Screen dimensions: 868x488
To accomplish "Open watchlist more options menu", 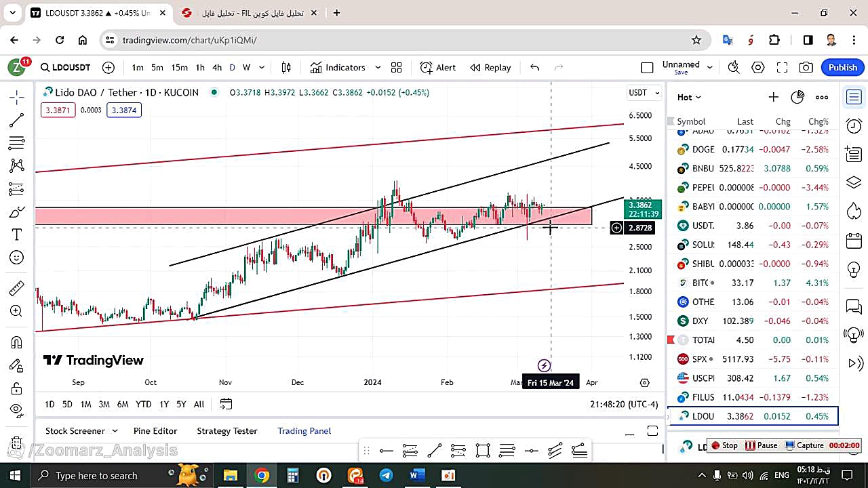I will (x=822, y=97).
